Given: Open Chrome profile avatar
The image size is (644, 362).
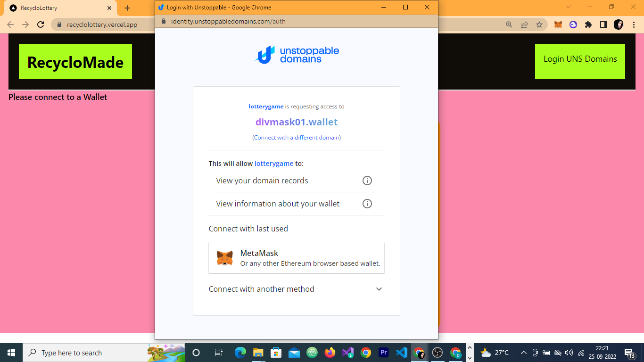Looking at the screenshot, I should pyautogui.click(x=619, y=25).
